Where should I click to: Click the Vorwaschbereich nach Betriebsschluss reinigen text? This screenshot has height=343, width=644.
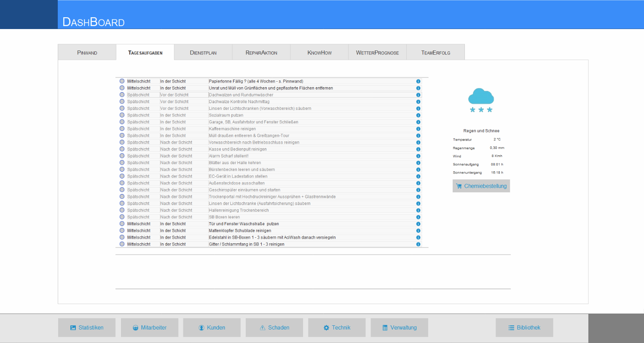[254, 142]
